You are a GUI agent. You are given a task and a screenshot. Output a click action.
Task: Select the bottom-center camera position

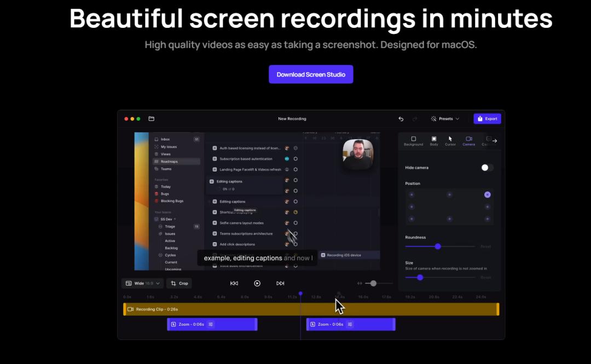[449, 220]
